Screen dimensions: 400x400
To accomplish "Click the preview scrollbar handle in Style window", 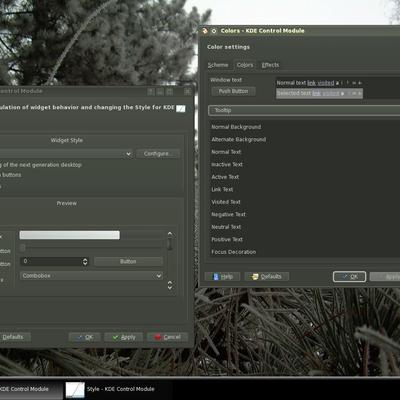I will click(x=170, y=244).
